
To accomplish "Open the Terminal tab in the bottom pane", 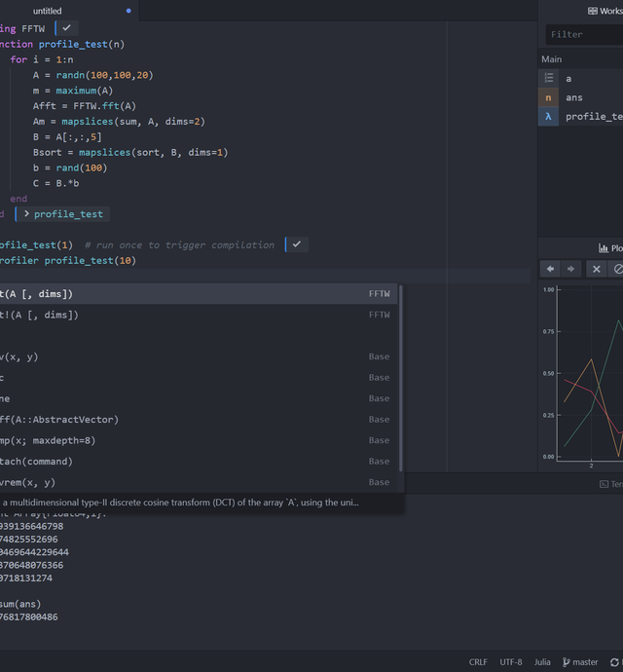I will pyautogui.click(x=611, y=484).
